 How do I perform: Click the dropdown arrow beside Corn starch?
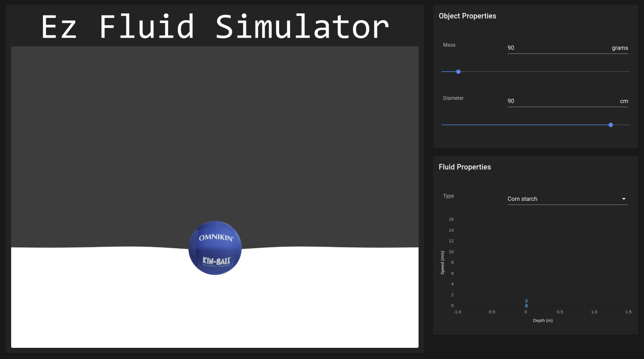[x=623, y=199]
